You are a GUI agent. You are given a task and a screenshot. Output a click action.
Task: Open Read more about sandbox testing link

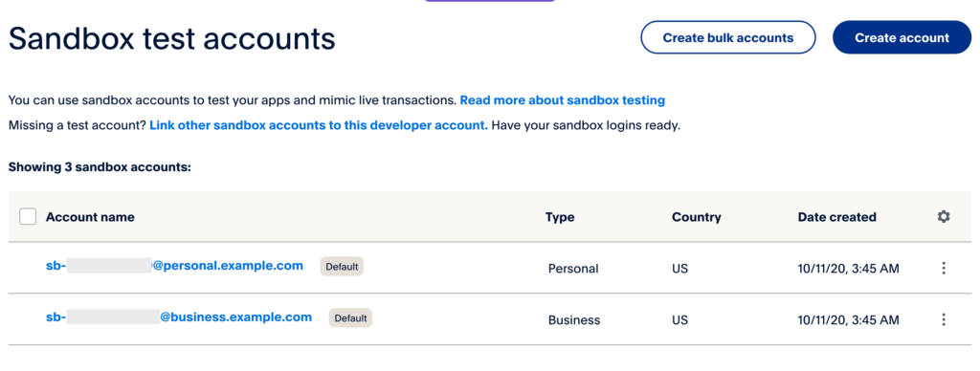563,100
